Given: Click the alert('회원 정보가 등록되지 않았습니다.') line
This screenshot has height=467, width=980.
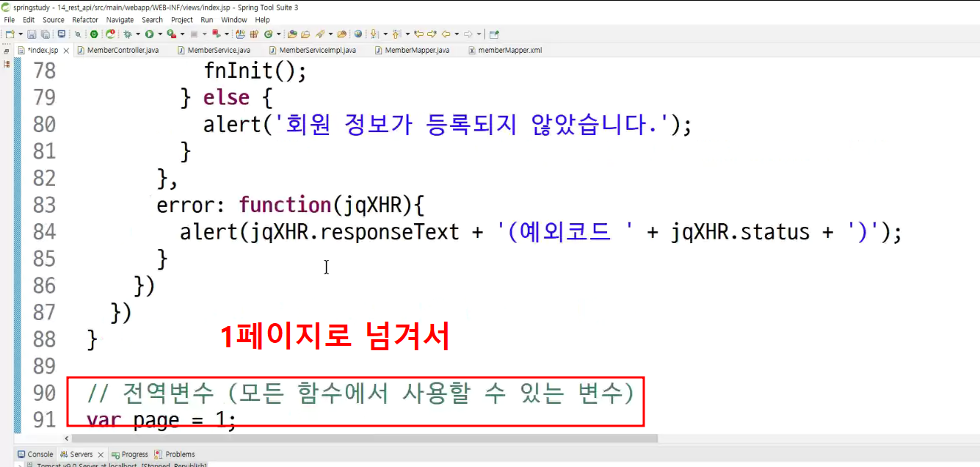Looking at the screenshot, I should click(x=447, y=125).
